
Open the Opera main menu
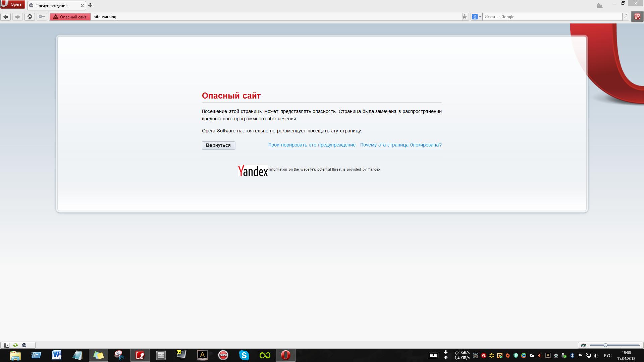[x=12, y=4]
